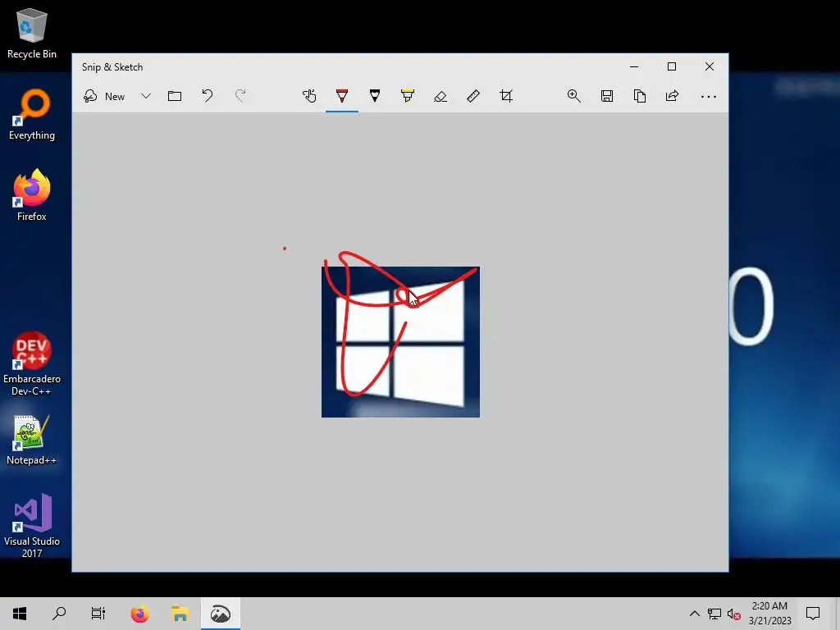Select the Recycle Bin desktop icon
The width and height of the screenshot is (840, 630).
(32, 34)
